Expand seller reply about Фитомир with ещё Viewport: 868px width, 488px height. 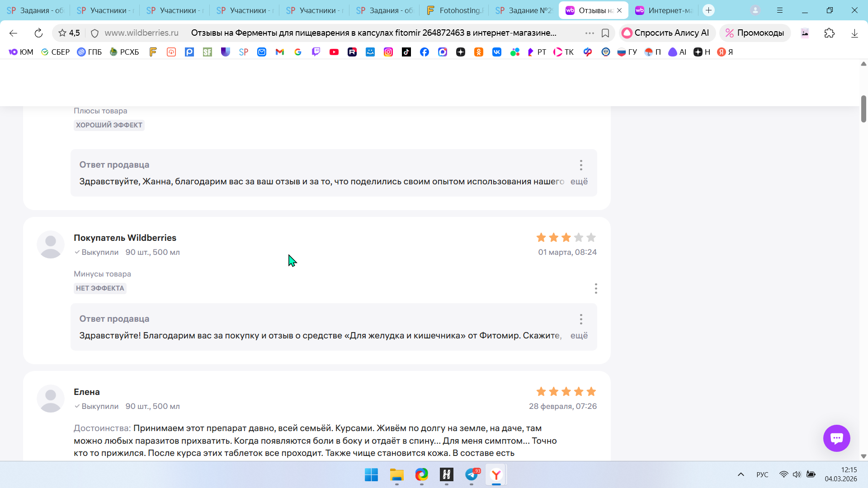[x=579, y=335]
